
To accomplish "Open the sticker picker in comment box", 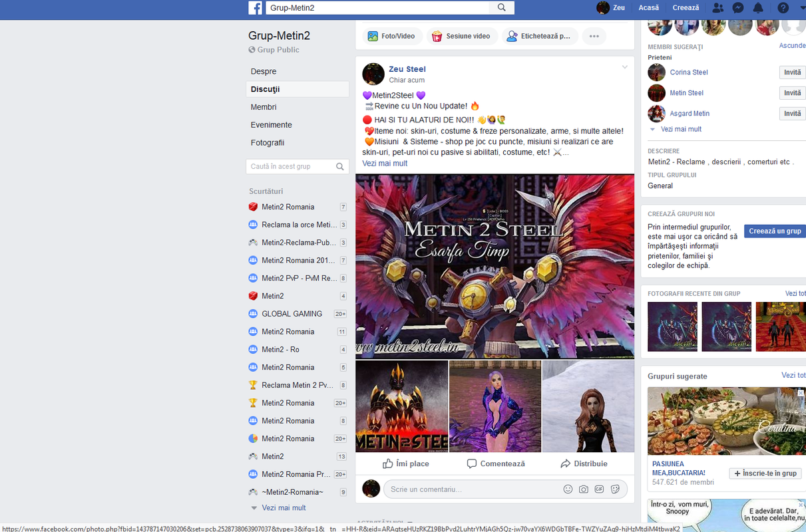I will 615,489.
